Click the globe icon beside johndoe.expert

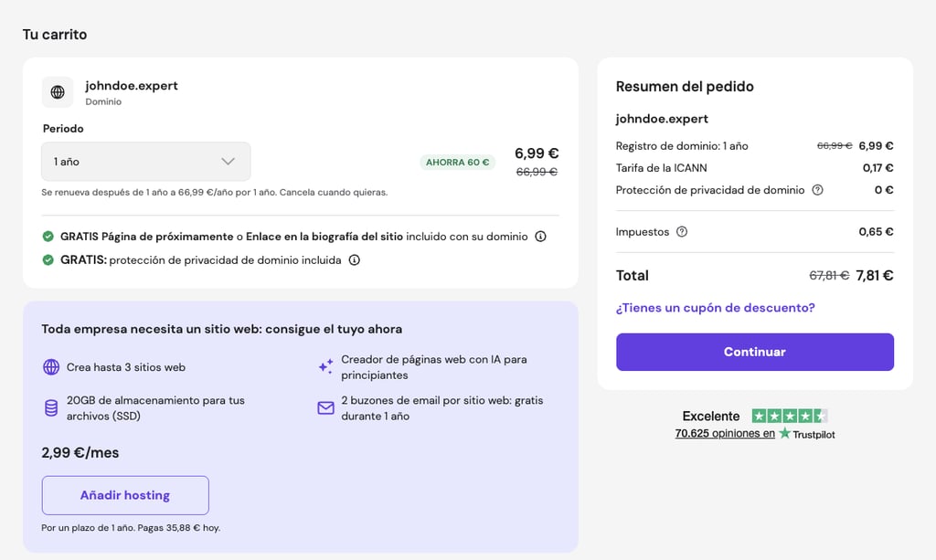coord(58,92)
